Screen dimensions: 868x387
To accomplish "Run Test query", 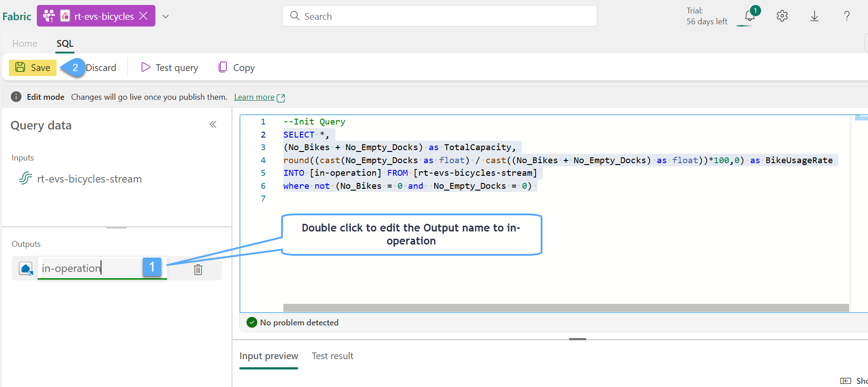I will click(170, 67).
